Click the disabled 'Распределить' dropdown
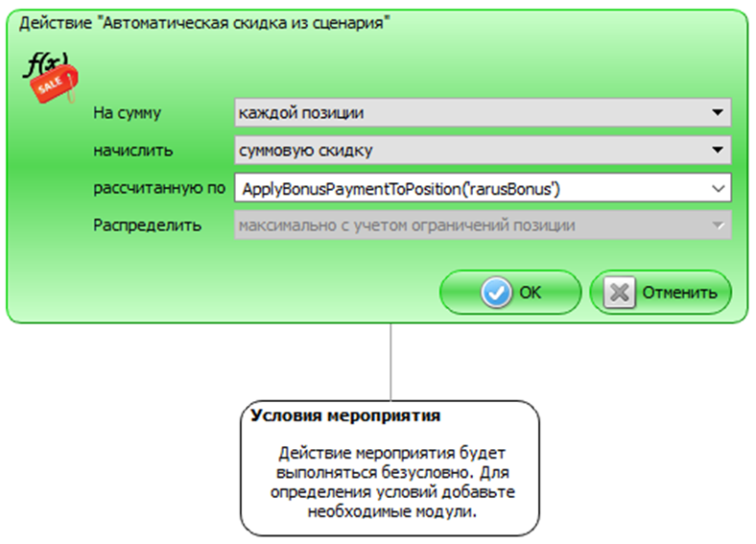The width and height of the screenshot is (756, 544). 483,225
